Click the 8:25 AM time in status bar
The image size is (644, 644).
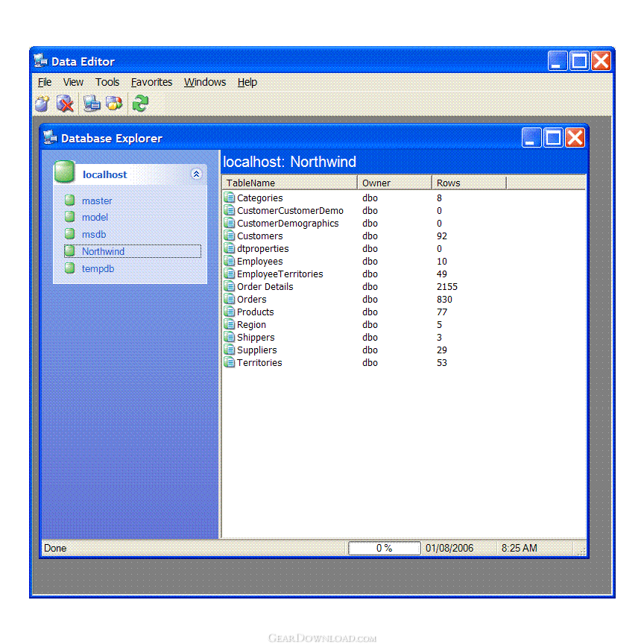point(519,549)
